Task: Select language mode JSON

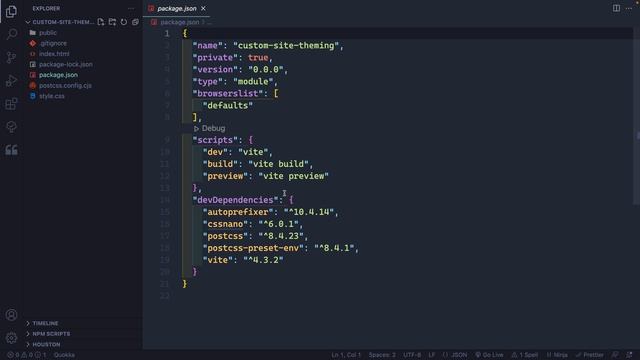Action: point(455,355)
